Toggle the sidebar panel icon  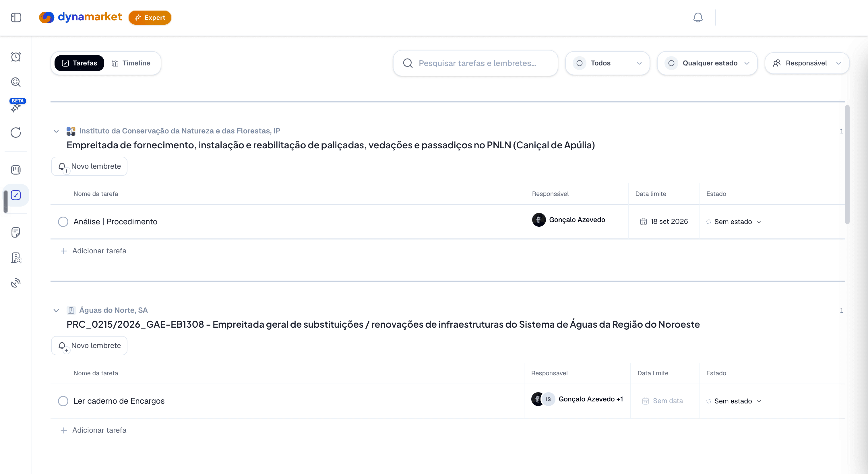coord(16,18)
